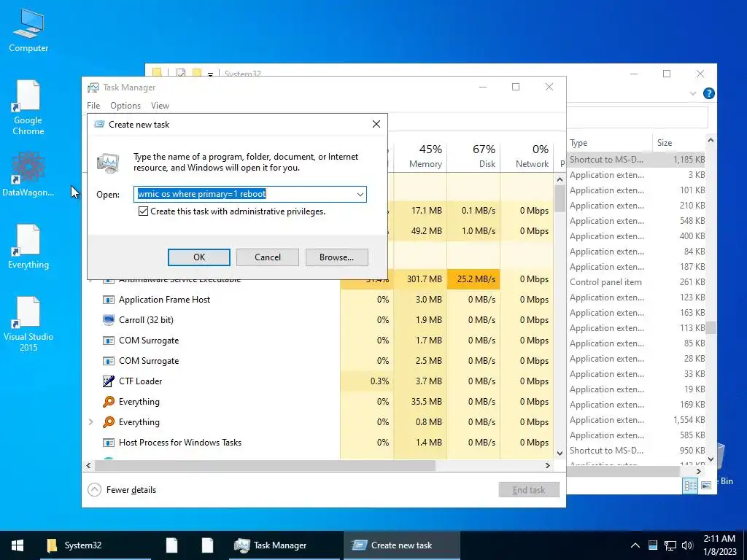Open the Windows Start button
The image size is (747, 560).
(18, 545)
